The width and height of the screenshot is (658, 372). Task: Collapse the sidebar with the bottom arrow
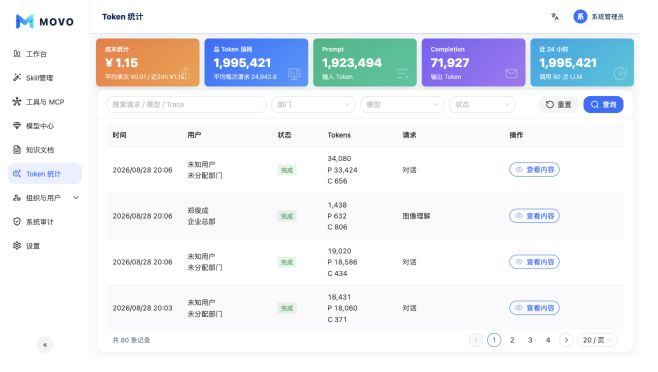[45, 345]
